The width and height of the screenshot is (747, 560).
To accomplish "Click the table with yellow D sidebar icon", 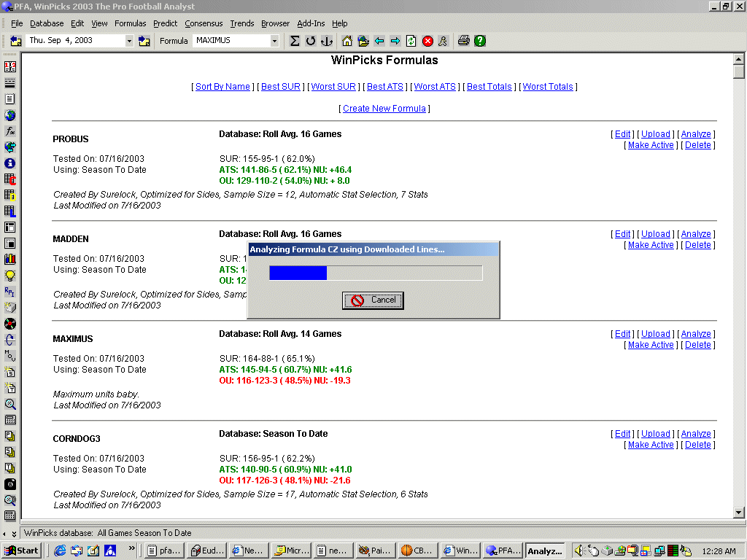I will (x=9, y=195).
